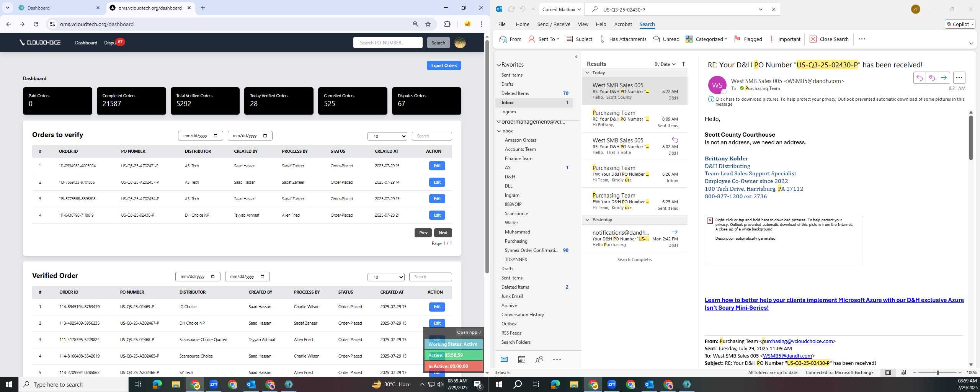
Task: Clear the Outlook search box with X
Action: coord(773,9)
